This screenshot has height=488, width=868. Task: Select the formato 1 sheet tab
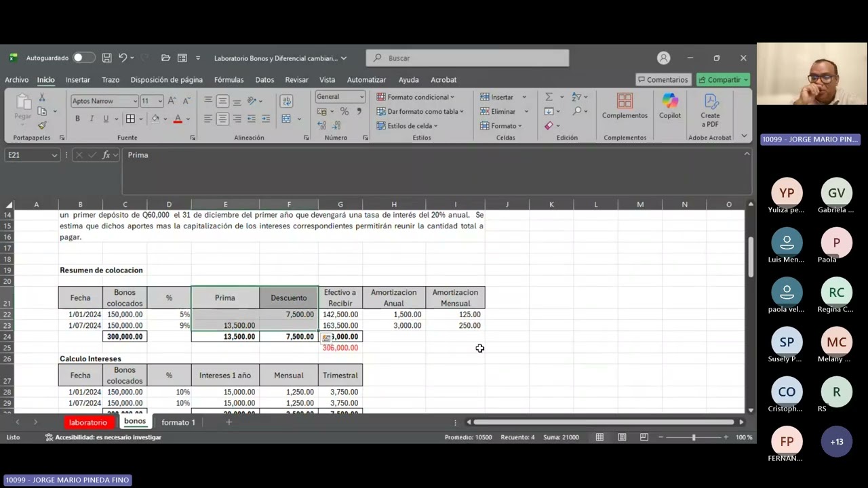coord(178,422)
